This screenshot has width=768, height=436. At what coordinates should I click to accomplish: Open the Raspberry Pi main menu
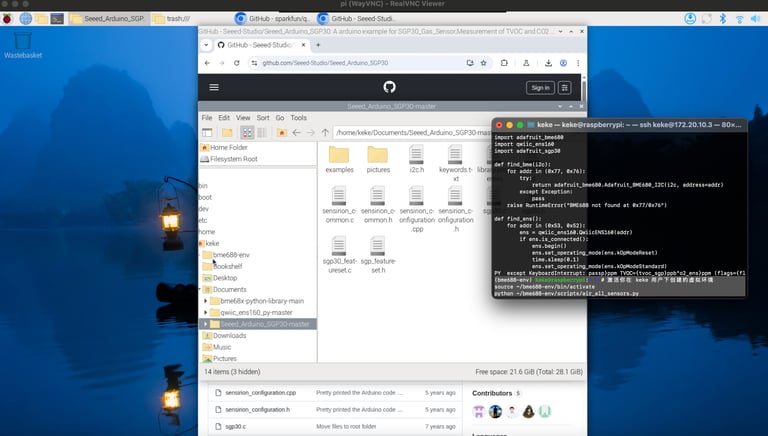coord(7,19)
